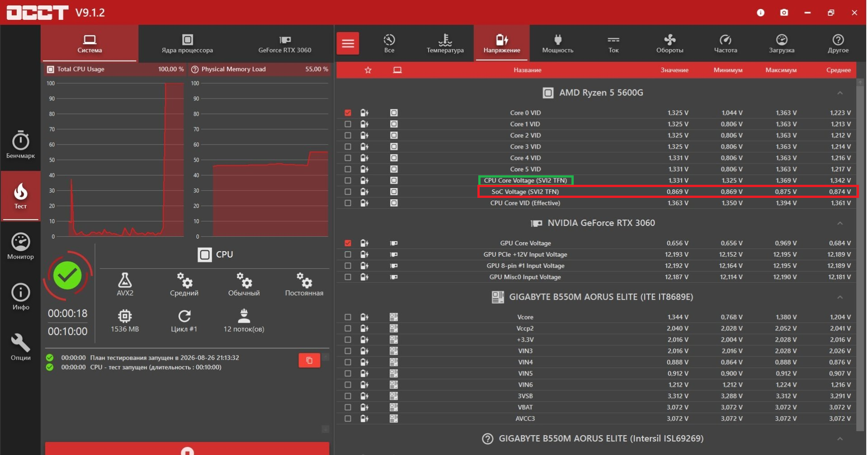This screenshot has height=455, width=868.
Task: Click the display icon for Vcore row
Action: 394,317
